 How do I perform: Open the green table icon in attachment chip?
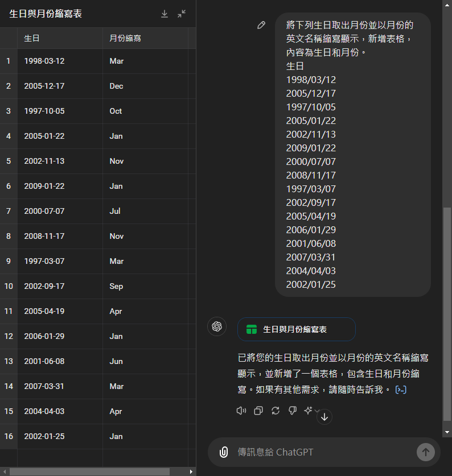252,329
